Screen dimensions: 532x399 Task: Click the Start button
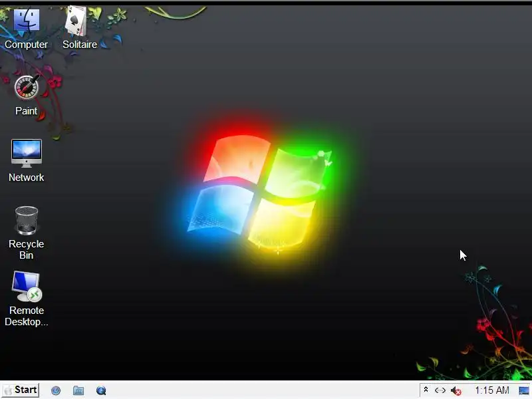[x=21, y=390]
